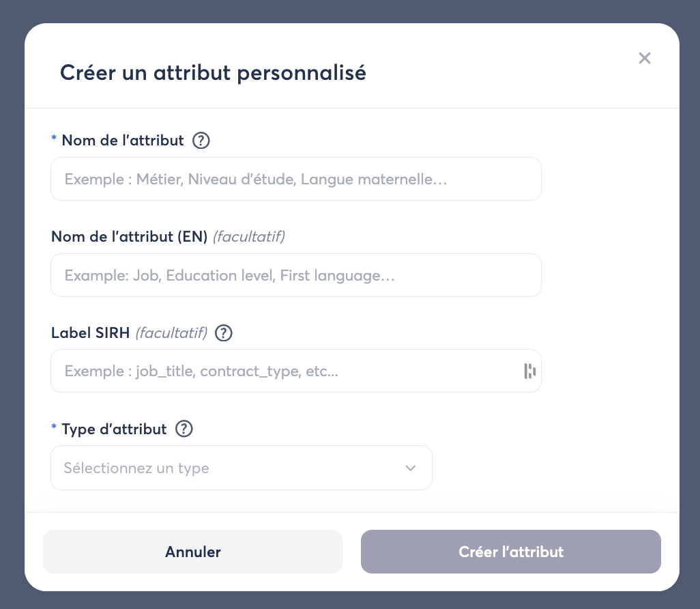Viewport: 700px width, 609px height.
Task: Show help for Type d'attribut
Action: (x=184, y=429)
